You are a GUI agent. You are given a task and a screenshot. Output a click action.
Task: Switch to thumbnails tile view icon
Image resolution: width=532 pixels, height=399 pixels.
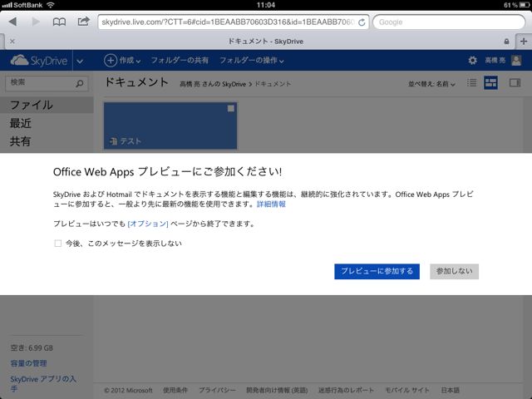[490, 82]
